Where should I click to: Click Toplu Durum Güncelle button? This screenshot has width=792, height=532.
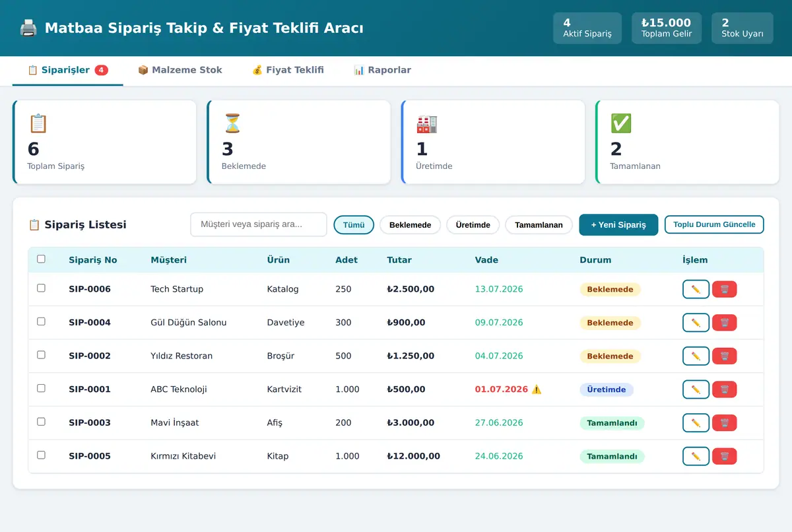[714, 224]
